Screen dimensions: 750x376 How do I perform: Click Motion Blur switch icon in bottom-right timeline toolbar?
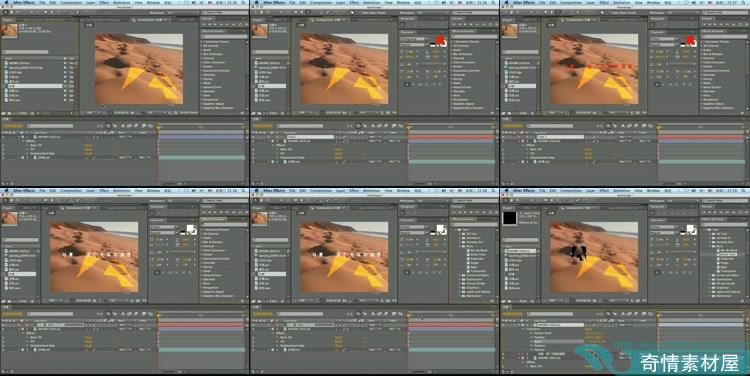(x=629, y=314)
